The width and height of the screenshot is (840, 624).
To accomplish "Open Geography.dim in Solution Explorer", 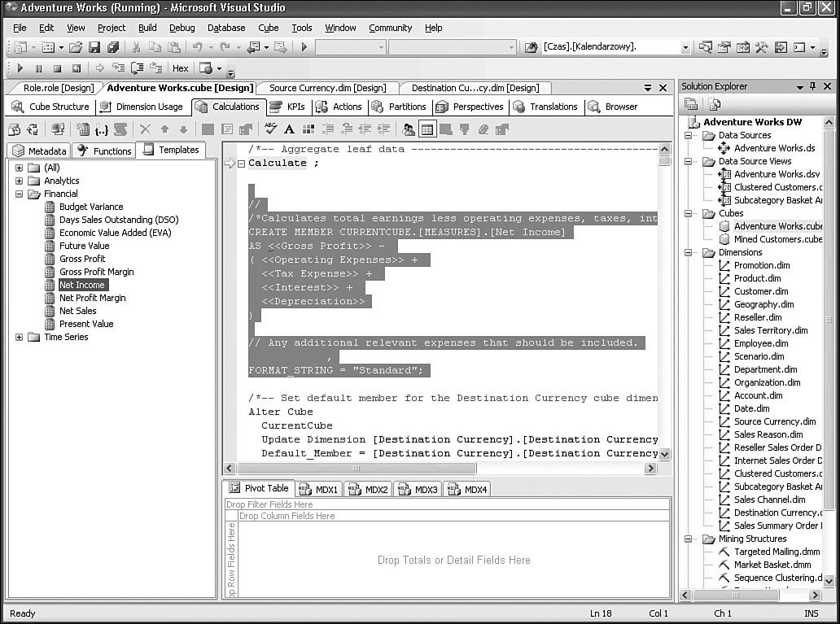I will click(x=764, y=304).
